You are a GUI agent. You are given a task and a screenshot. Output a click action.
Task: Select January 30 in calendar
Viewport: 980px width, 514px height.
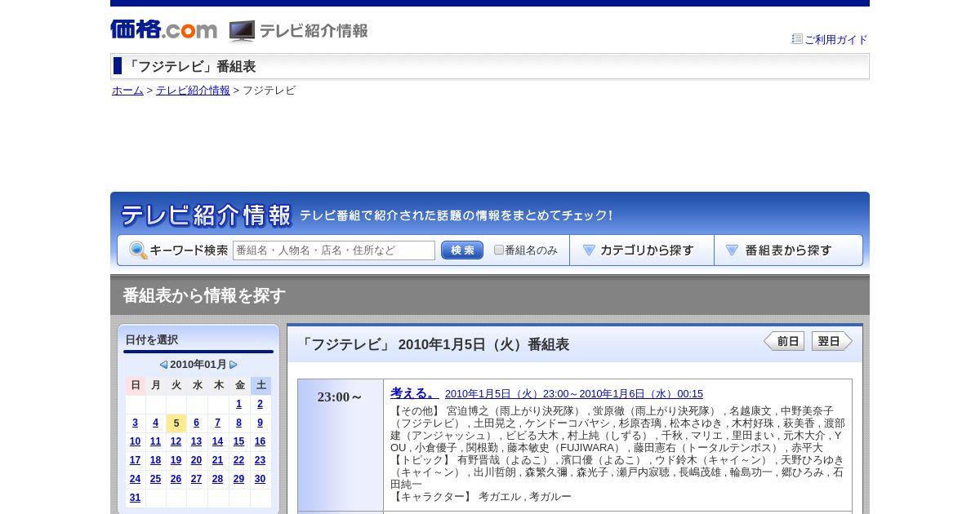pyautogui.click(x=261, y=479)
